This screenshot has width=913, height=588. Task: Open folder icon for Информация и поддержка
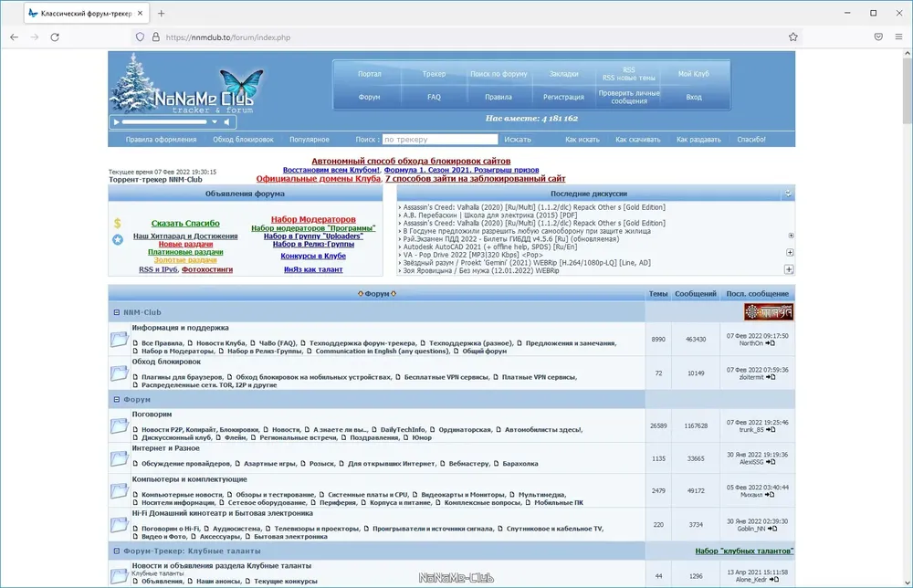click(x=120, y=340)
